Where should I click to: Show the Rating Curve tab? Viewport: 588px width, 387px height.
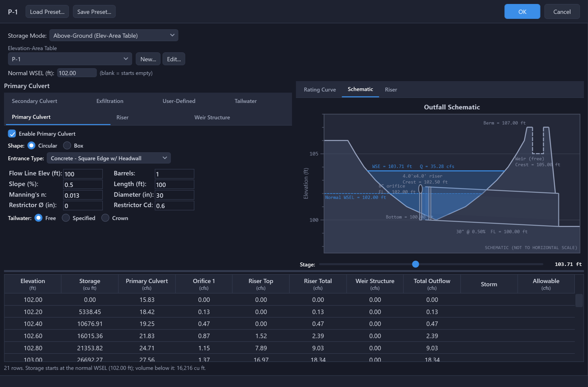320,90
